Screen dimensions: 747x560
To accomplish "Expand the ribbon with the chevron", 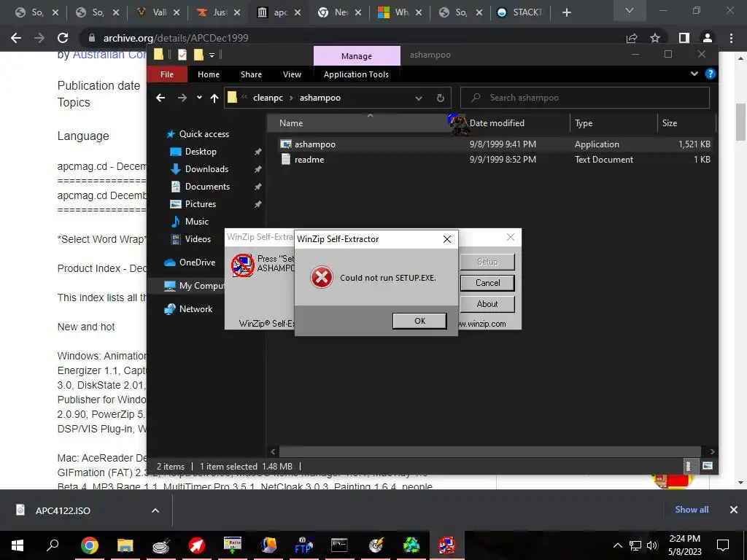I will pos(694,74).
